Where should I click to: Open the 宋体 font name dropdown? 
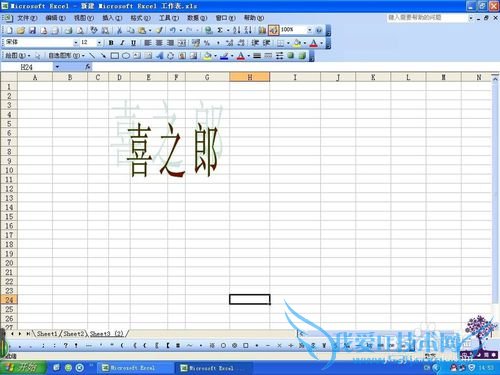[76, 43]
